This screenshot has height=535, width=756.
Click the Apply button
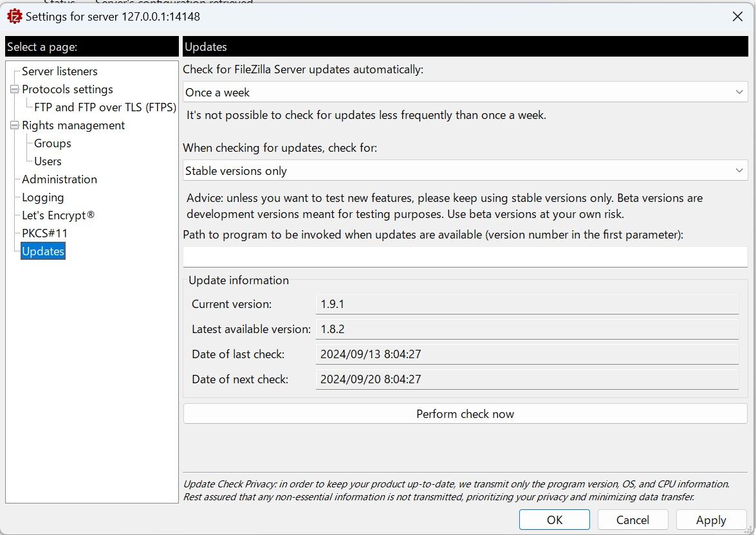[711, 520]
